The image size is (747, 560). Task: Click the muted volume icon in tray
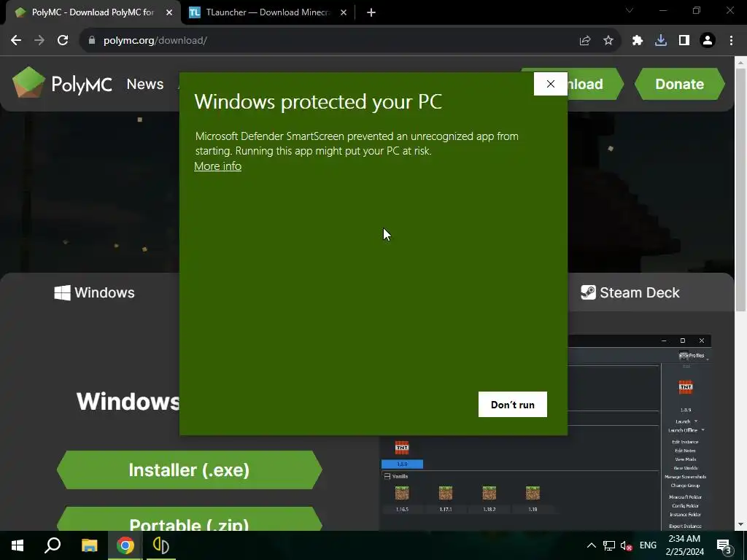pyautogui.click(x=626, y=545)
